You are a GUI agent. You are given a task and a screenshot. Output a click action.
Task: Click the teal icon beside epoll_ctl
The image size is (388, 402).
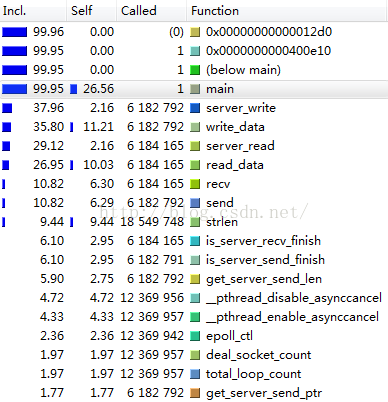tap(195, 336)
